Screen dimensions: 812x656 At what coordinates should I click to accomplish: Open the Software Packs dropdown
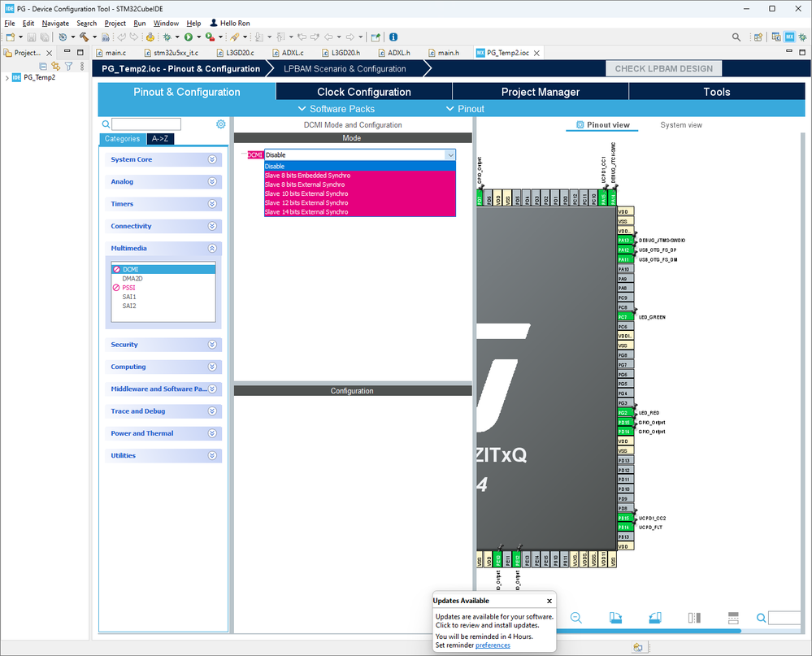point(337,109)
